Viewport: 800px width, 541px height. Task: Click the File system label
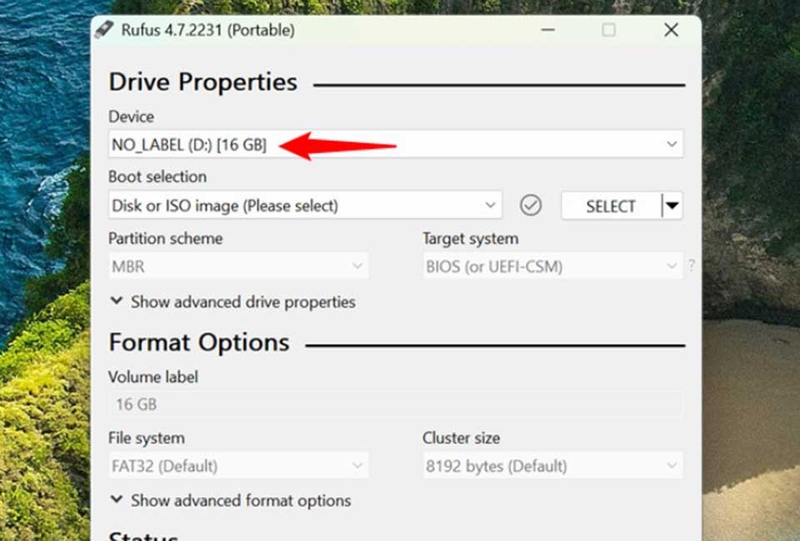pos(146,438)
